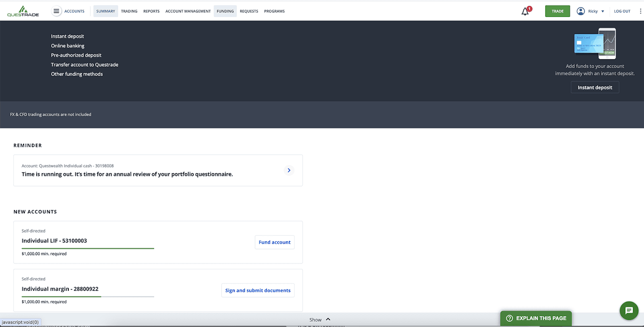The height and width of the screenshot is (327, 644).
Task: Click the user profile avatar icon
Action: 580,11
